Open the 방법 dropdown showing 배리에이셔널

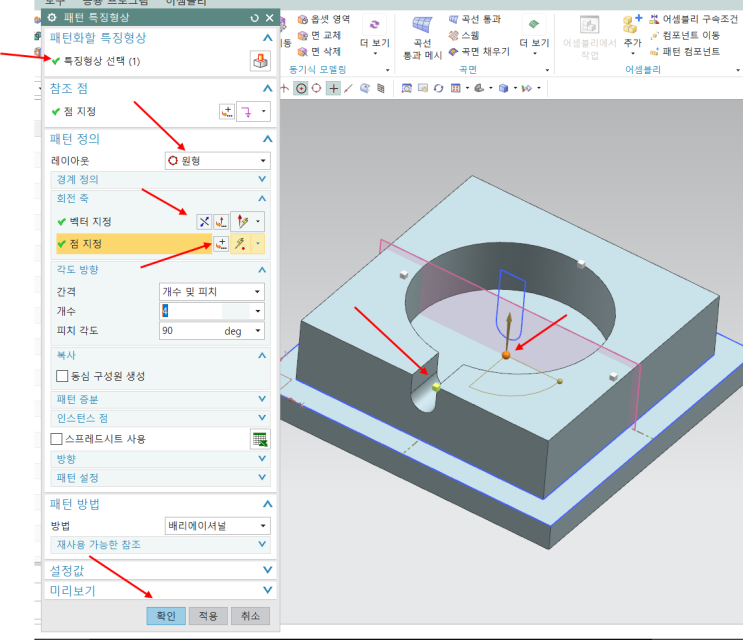216,526
